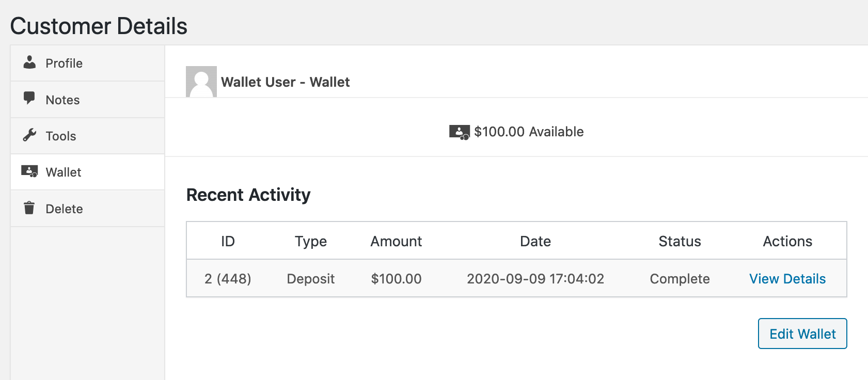Click the Notes speech bubble icon
Viewport: 868px width, 380px height.
click(x=29, y=98)
